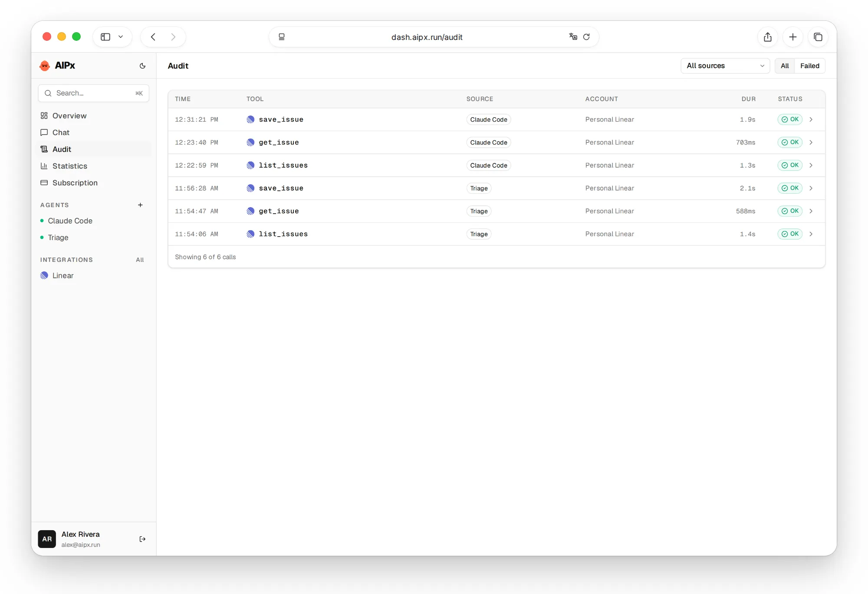This screenshot has height=594, width=868.
Task: Click the browser Share icon
Action: 768,37
